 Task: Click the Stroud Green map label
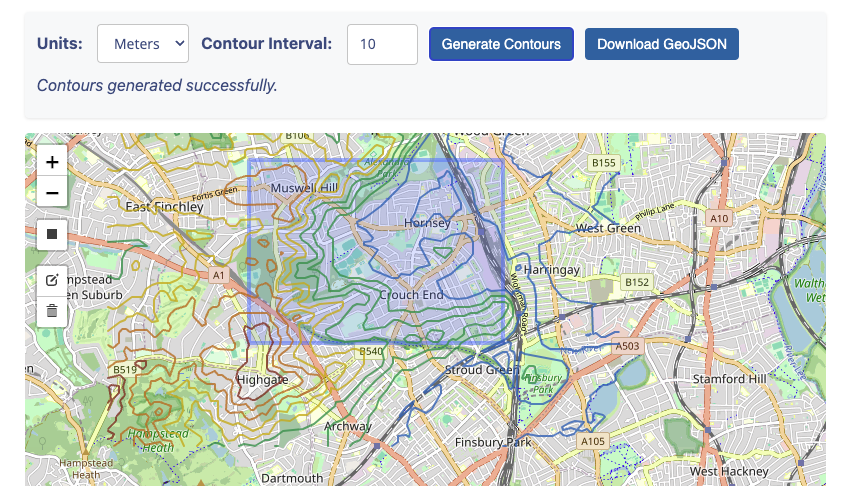pos(482,370)
